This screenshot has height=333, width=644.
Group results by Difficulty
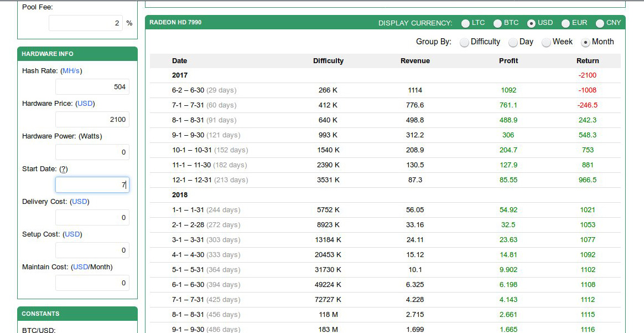[x=464, y=42]
